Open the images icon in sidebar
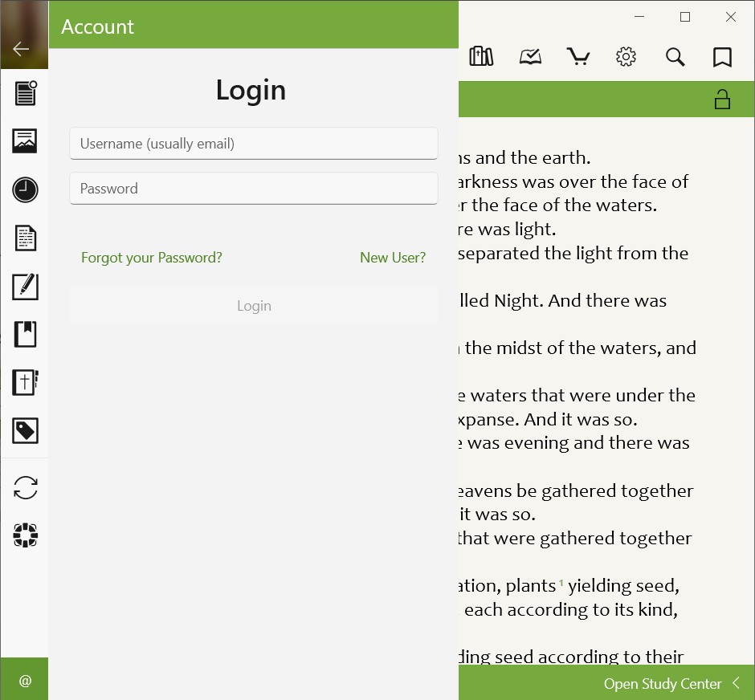Image resolution: width=755 pixels, height=700 pixels. tap(25, 141)
